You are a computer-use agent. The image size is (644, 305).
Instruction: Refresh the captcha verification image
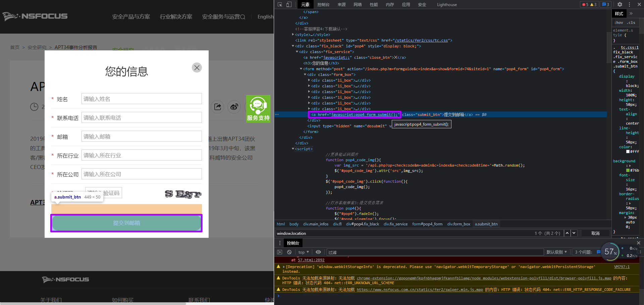click(183, 194)
